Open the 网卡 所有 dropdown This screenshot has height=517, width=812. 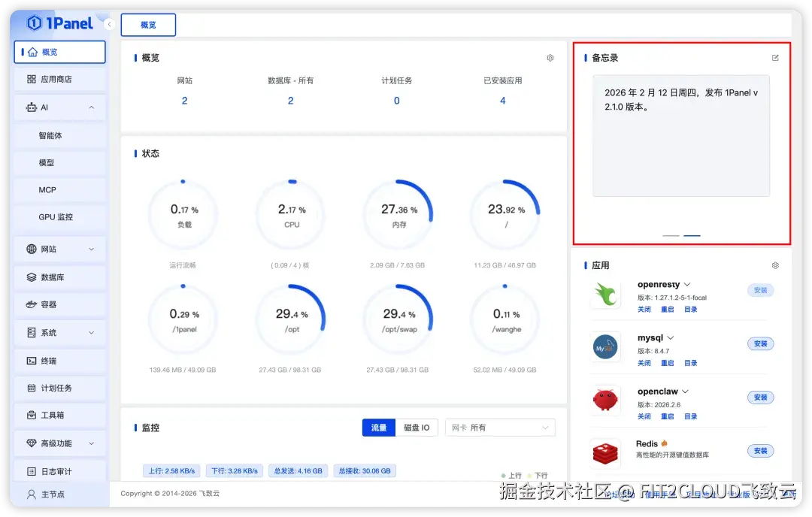click(500, 428)
